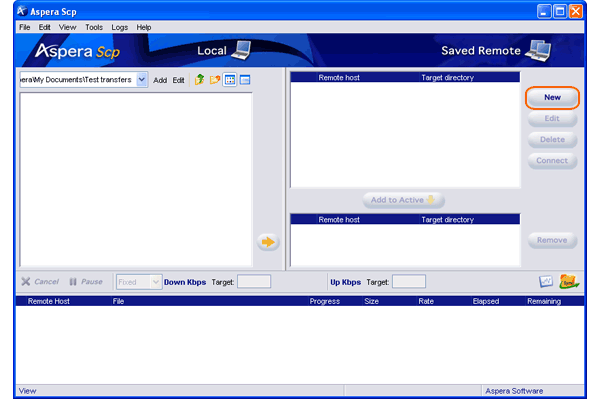Click the Remove active remote button

tap(552, 240)
